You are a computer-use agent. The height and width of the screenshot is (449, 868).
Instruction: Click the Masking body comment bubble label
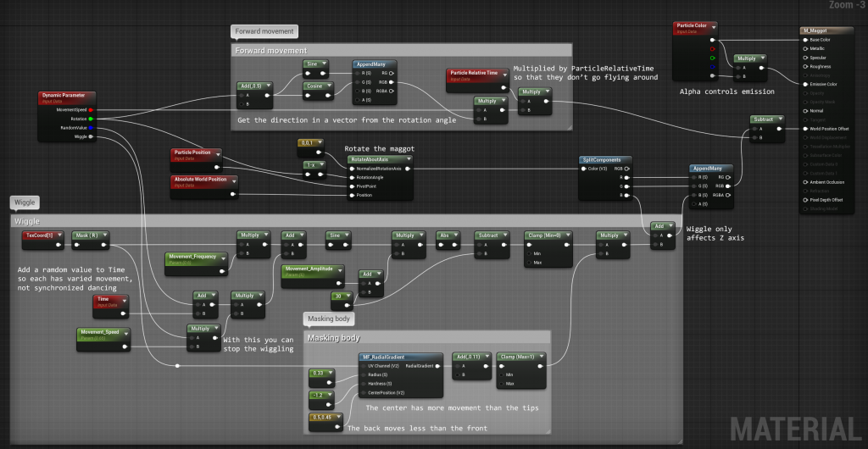click(x=329, y=319)
